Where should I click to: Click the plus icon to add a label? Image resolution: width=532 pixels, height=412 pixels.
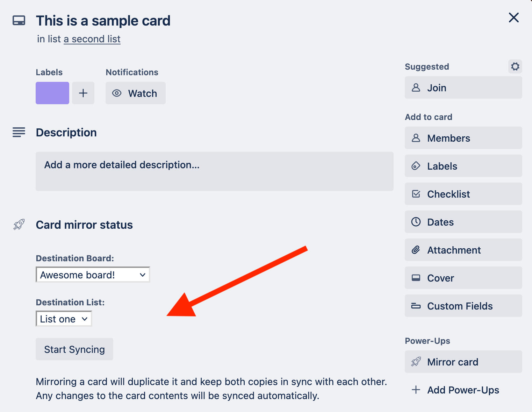click(83, 93)
